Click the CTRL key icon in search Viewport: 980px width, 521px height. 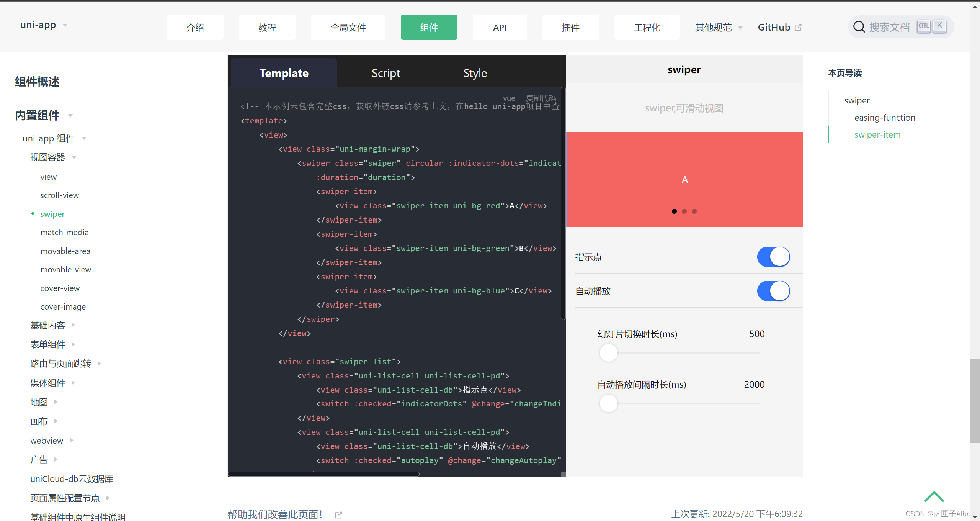pos(923,26)
